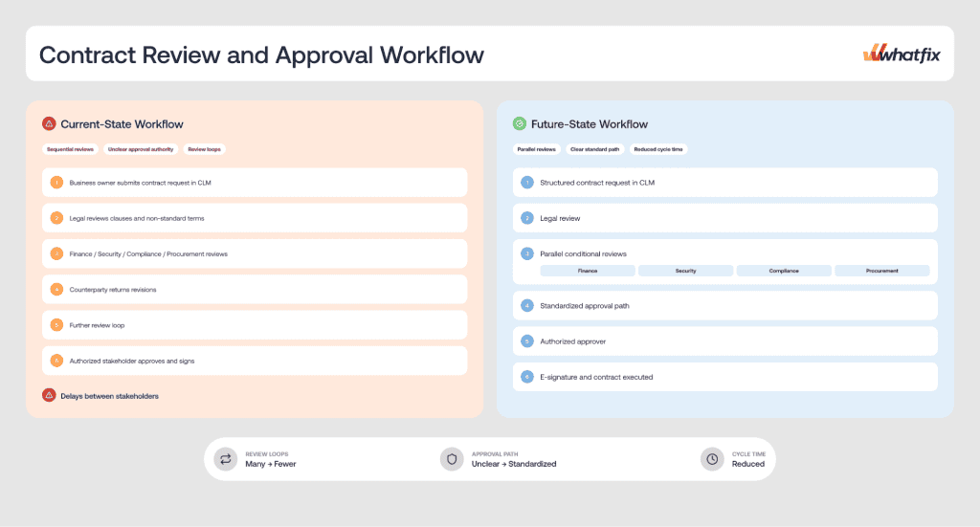
Task: Click orange step 2 circle for legal clauses review
Action: click(x=56, y=218)
